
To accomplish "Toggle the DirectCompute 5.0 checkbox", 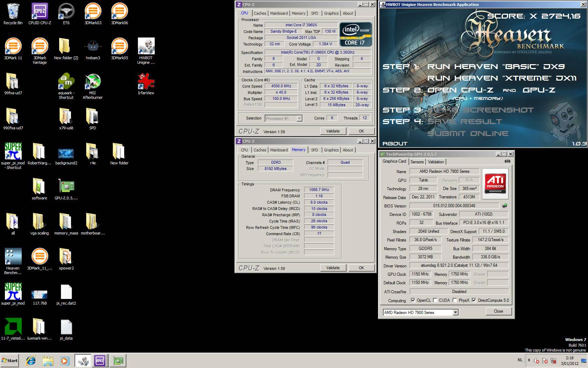I will click(x=474, y=300).
